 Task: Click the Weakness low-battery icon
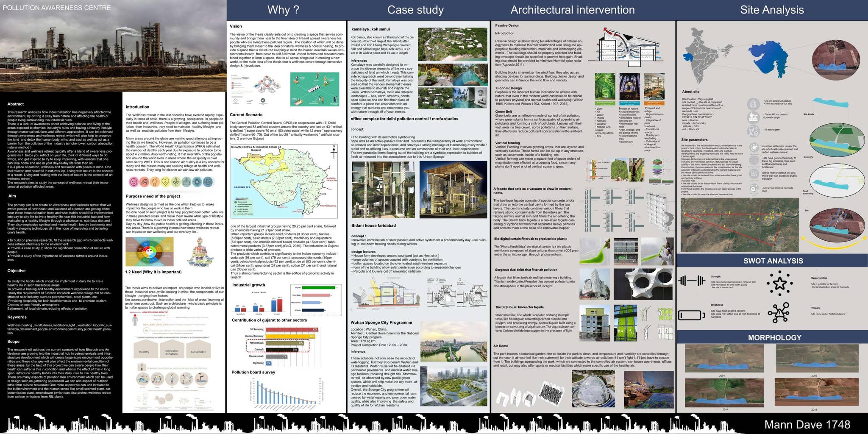(x=692, y=315)
